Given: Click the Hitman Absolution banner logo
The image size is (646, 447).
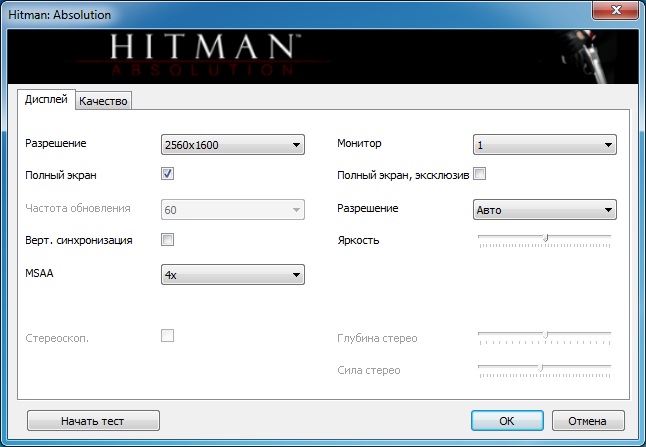Looking at the screenshot, I should pos(205,55).
